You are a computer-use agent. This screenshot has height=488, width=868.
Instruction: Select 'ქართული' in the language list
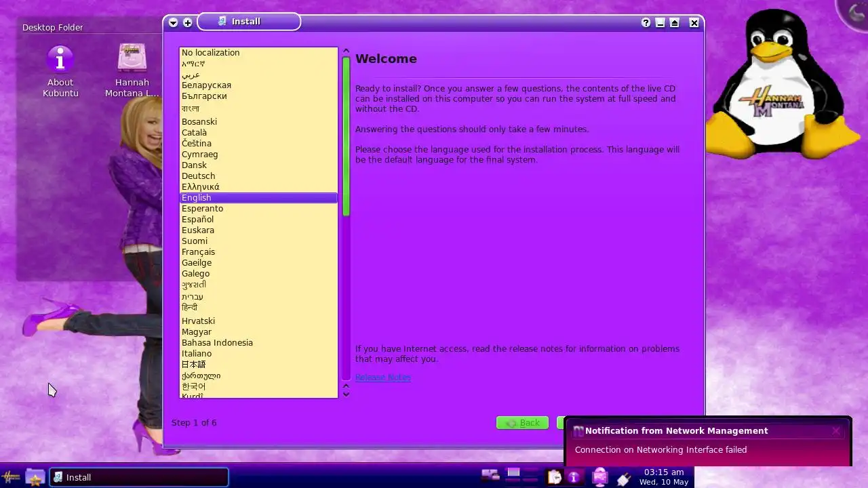(258, 375)
